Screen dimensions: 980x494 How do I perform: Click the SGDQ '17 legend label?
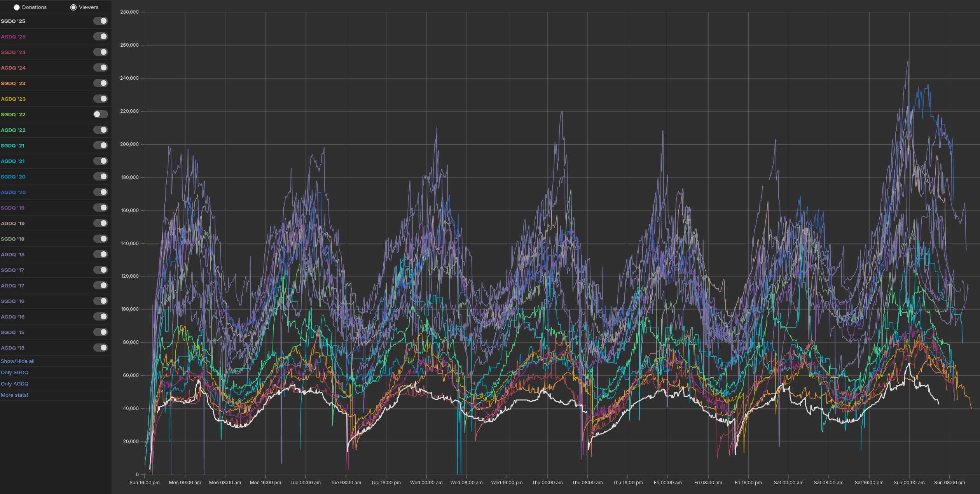(x=12, y=270)
